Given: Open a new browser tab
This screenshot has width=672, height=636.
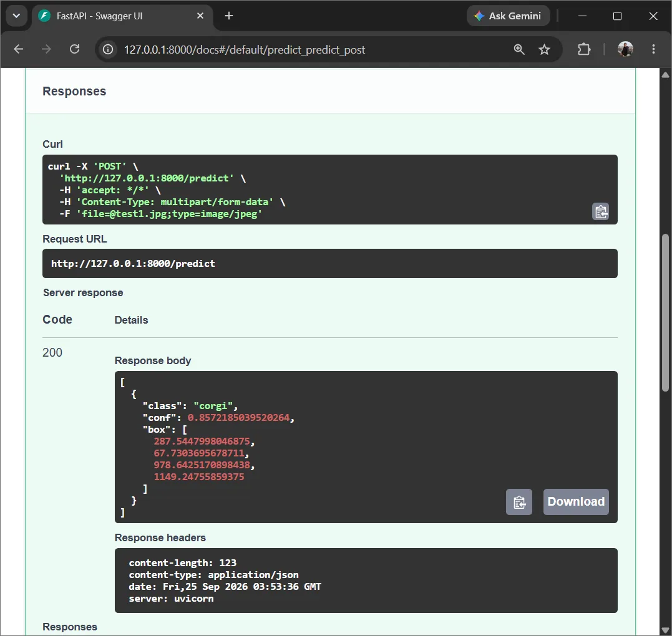Looking at the screenshot, I should click(x=229, y=16).
